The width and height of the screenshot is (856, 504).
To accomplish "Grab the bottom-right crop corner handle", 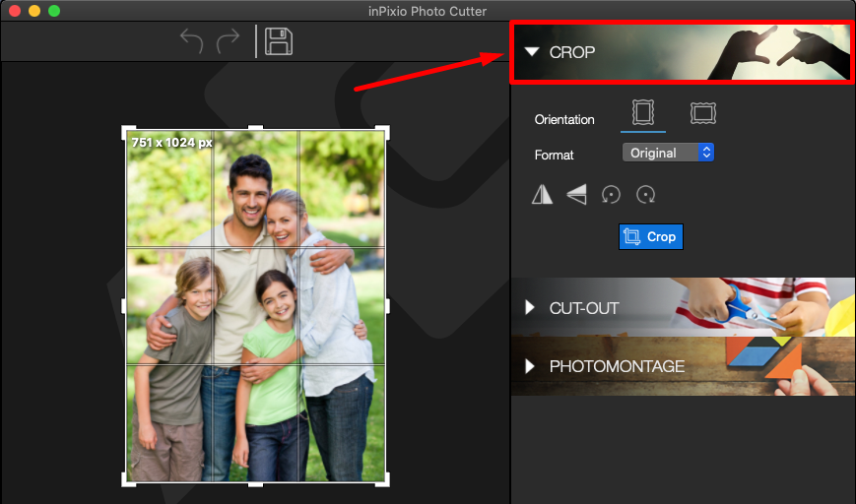I will click(x=383, y=480).
